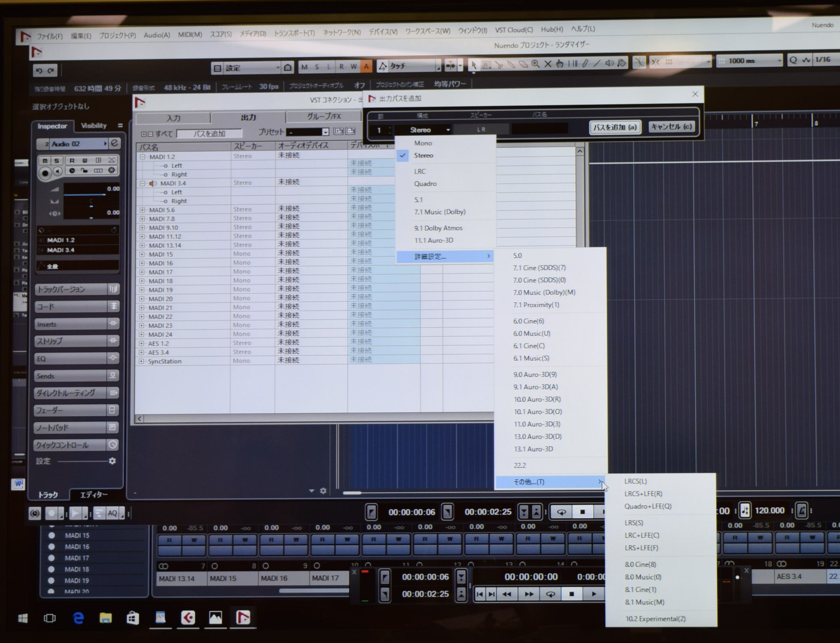
Task: Toggle global Write 'W' automation button
Action: coord(354,66)
